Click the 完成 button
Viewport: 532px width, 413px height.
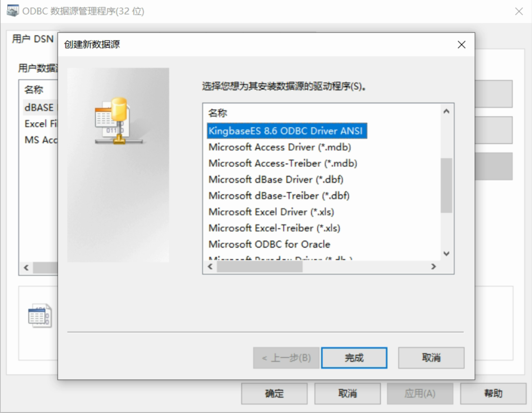[354, 358]
